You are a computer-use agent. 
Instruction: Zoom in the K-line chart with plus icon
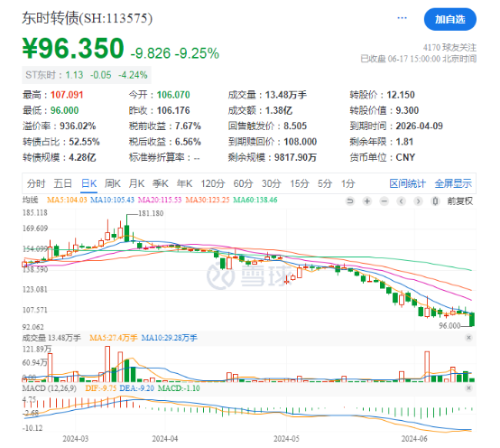coord(367,201)
